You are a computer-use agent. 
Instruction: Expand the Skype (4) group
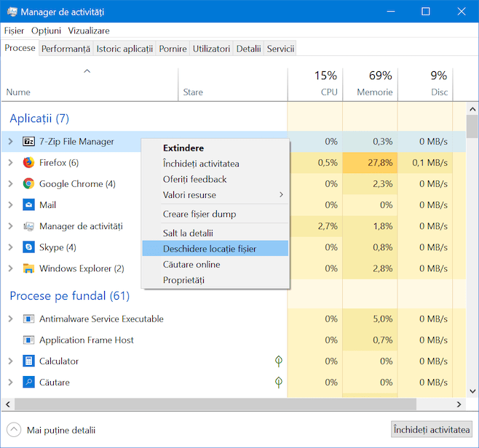coord(10,247)
